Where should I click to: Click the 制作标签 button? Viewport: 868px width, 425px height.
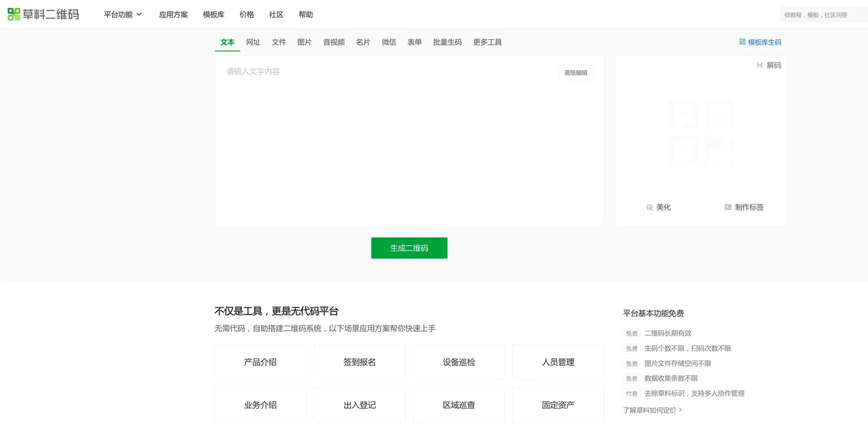[x=744, y=207]
